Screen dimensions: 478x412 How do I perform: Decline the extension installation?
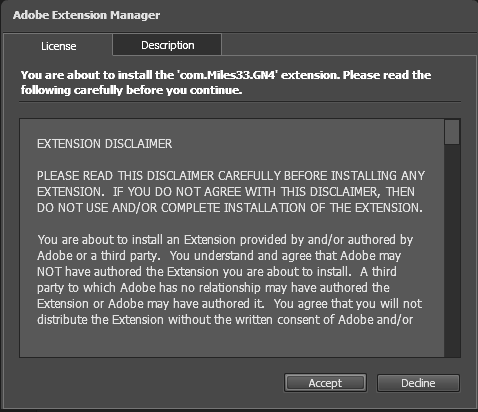click(418, 383)
